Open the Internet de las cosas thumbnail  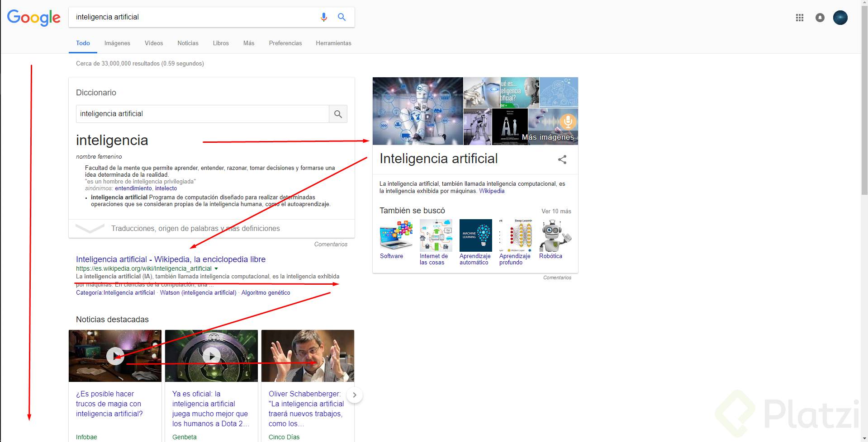pyautogui.click(x=436, y=235)
